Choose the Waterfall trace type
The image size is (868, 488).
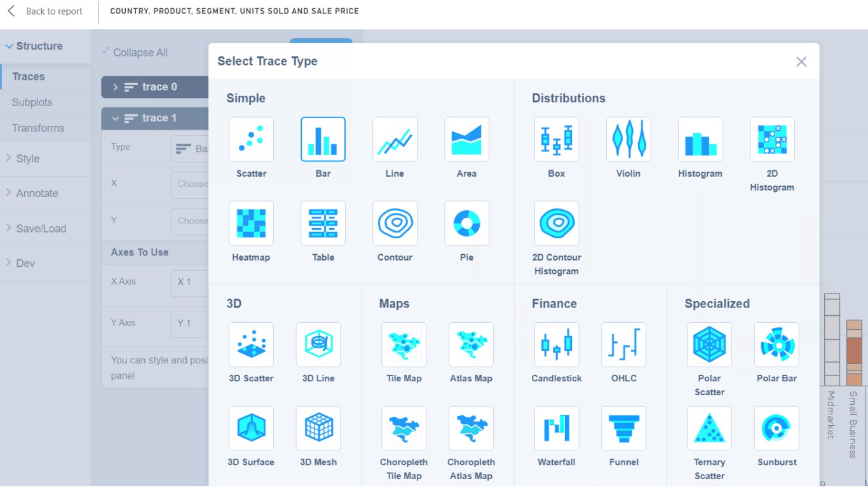tap(557, 428)
